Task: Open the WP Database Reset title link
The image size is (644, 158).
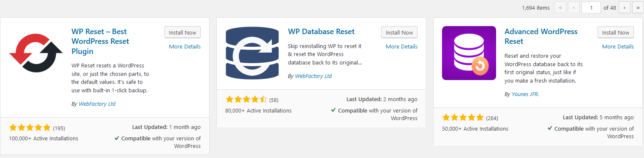Action: click(321, 32)
